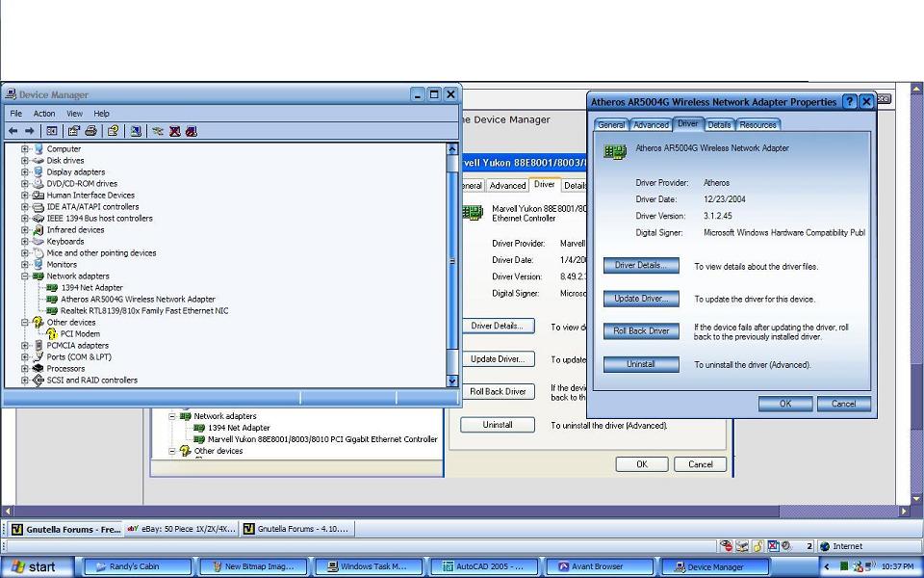Screen dimensions: 924x578
Task: Click the Back arrow in Device Manager toolbar
Action: pos(13,131)
